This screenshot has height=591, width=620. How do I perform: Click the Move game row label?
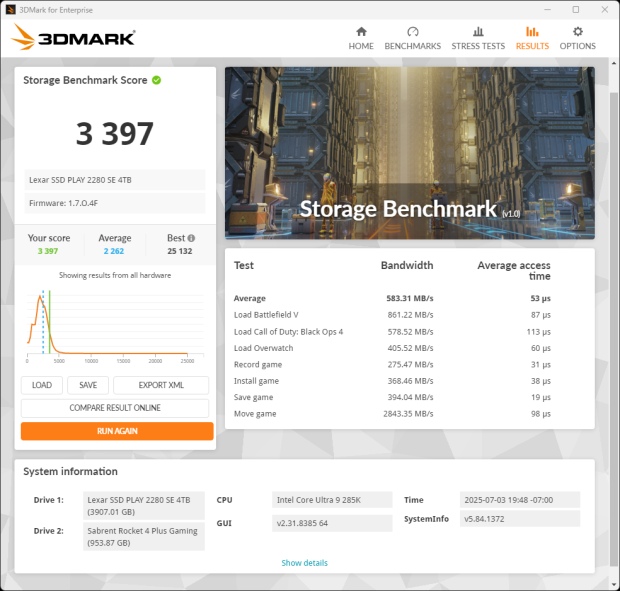coord(255,414)
